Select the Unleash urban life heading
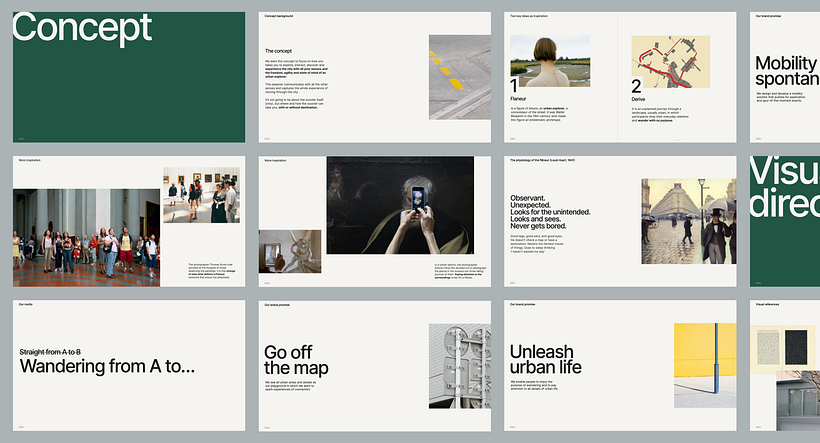Image resolution: width=820 pixels, height=443 pixels. click(545, 359)
